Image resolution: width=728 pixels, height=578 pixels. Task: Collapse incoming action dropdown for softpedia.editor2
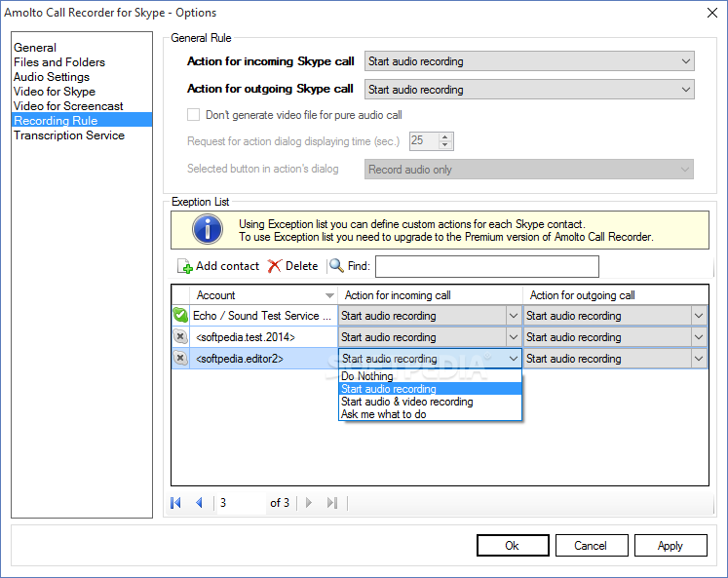[x=513, y=359]
